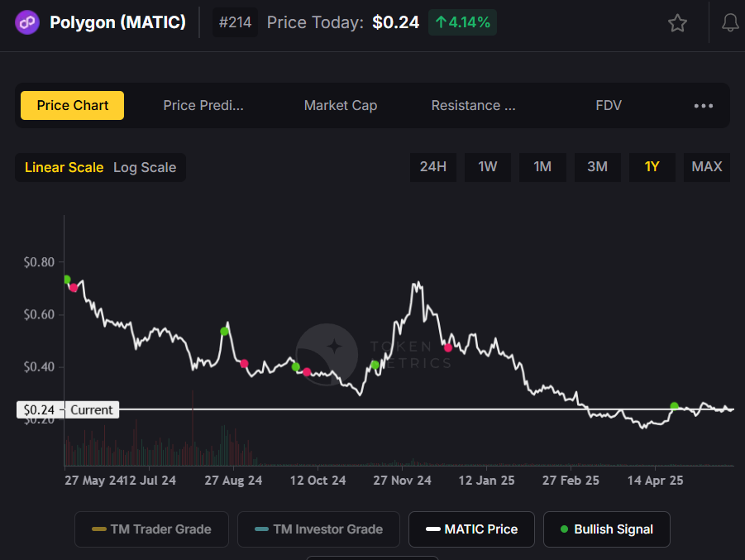Click the red bearish marker near 12 Jan 25

pyautogui.click(x=448, y=348)
